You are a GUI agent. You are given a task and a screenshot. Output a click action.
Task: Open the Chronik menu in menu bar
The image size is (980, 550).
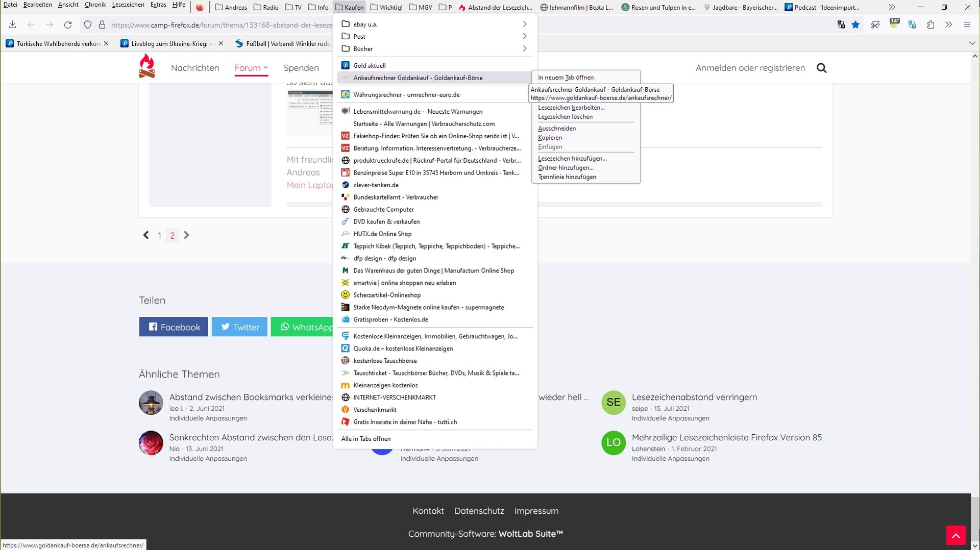[95, 5]
